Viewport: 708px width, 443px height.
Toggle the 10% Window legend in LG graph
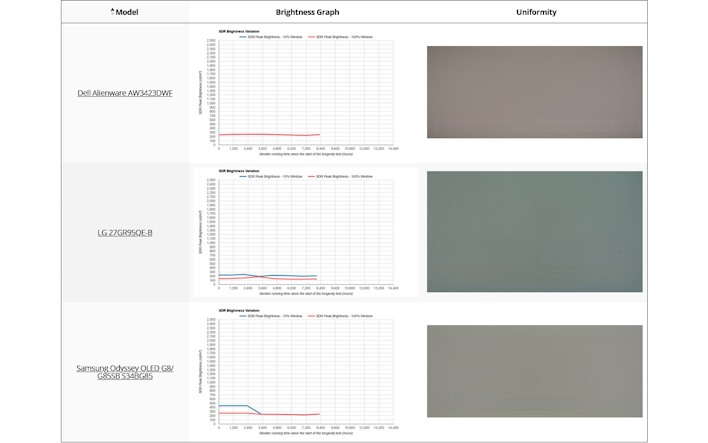point(271,177)
